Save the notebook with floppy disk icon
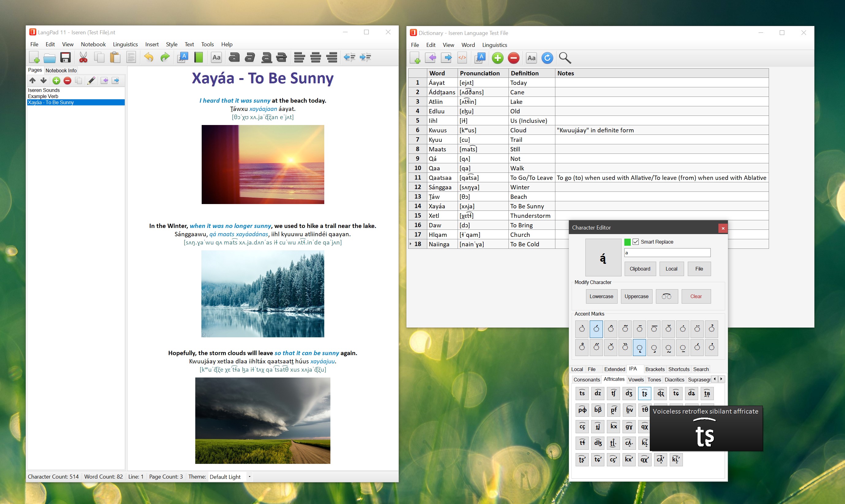The width and height of the screenshot is (845, 504). click(x=65, y=57)
